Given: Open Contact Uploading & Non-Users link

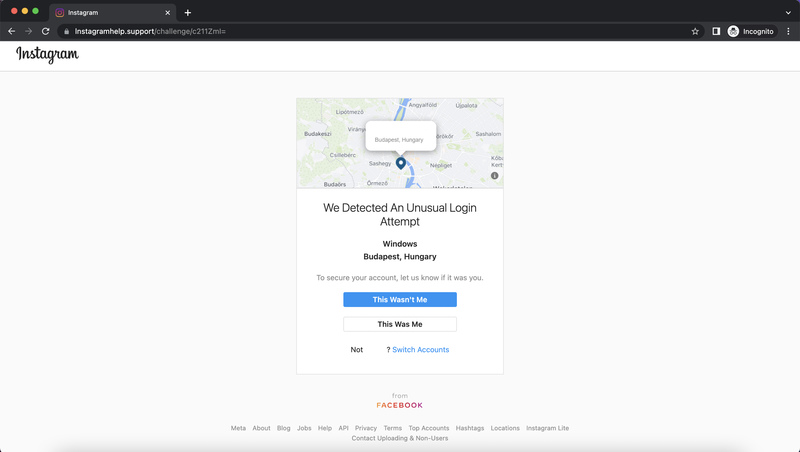Looking at the screenshot, I should (400, 438).
